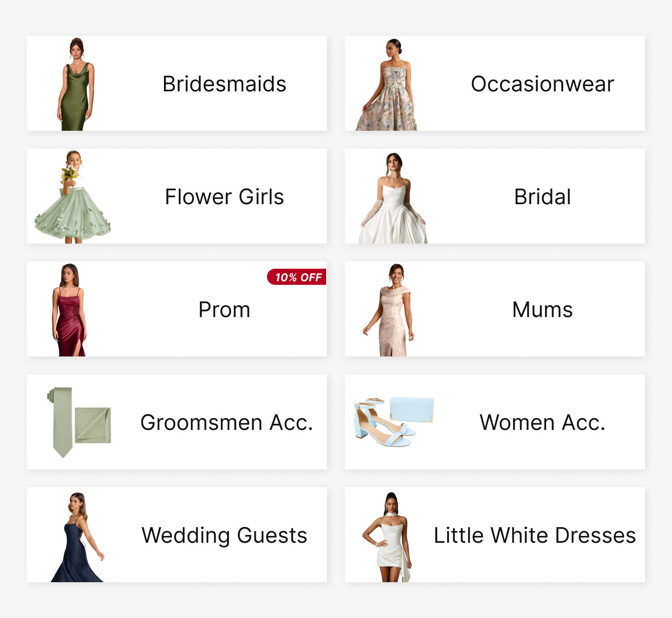Select the navy wedding guest dress image

[77, 537]
